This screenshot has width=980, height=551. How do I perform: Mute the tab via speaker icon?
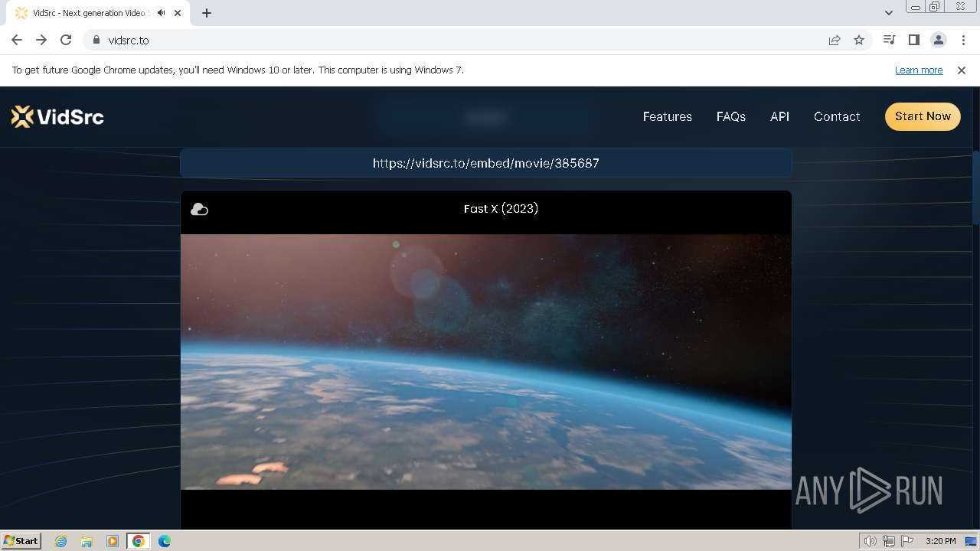(161, 13)
